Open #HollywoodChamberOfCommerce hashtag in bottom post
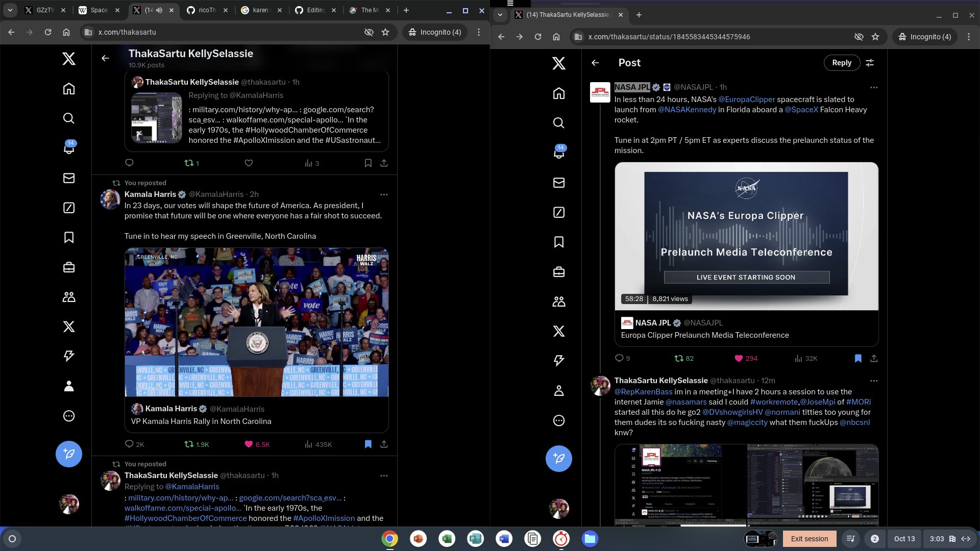 click(185, 518)
